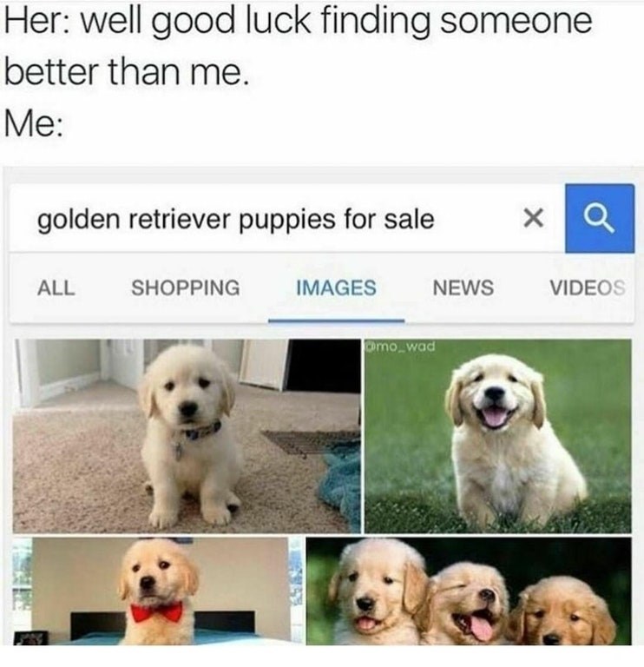Go to the NEWS tab

click(463, 287)
